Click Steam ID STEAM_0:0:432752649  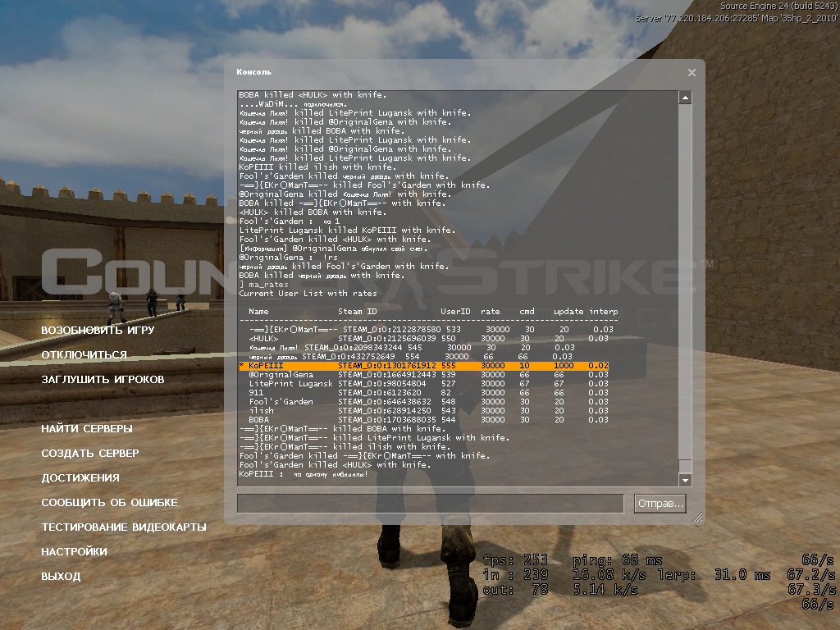348,357
